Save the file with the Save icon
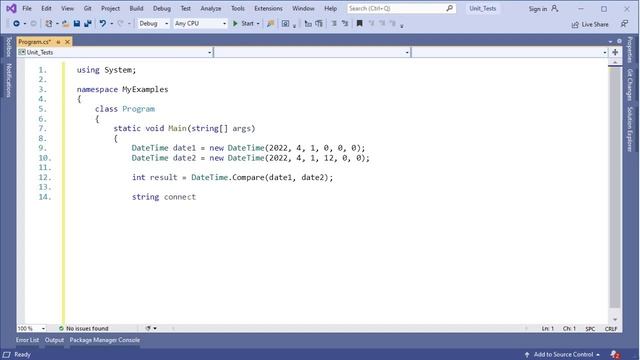Viewport: 640px width, 360px height. (77, 24)
